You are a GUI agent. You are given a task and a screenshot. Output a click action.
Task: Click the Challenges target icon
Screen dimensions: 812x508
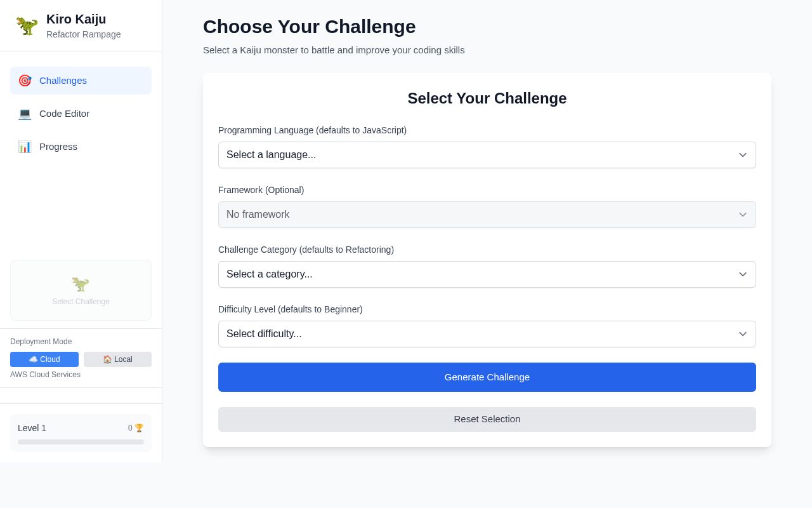(x=25, y=81)
